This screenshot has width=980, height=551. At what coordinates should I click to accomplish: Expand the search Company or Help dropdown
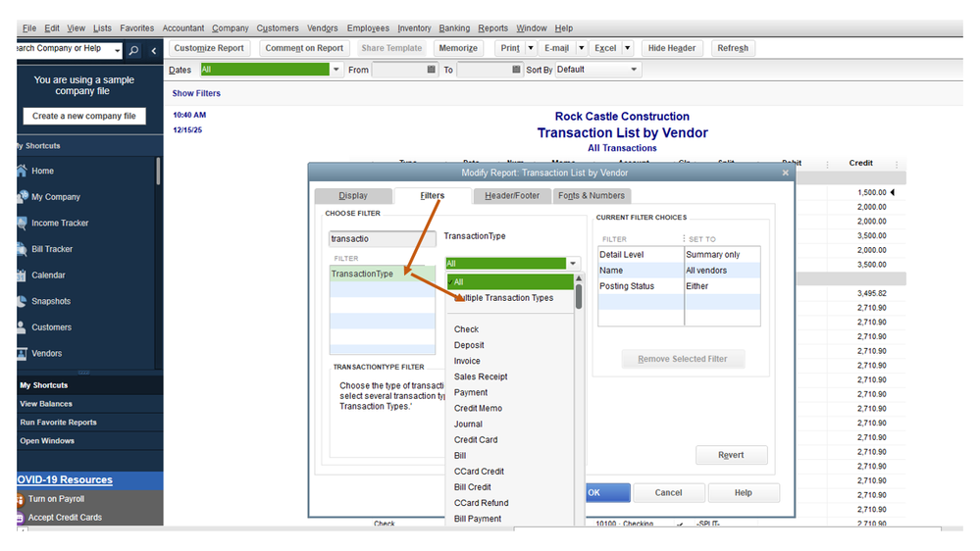(118, 50)
